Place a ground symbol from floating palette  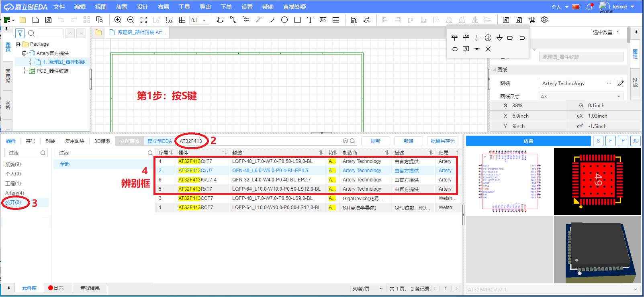tap(477, 38)
